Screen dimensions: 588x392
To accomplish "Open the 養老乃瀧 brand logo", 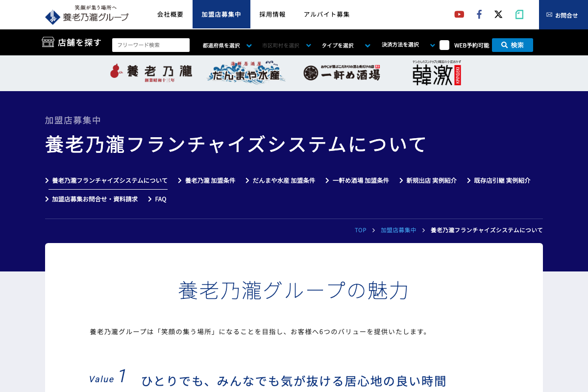I will coord(151,73).
